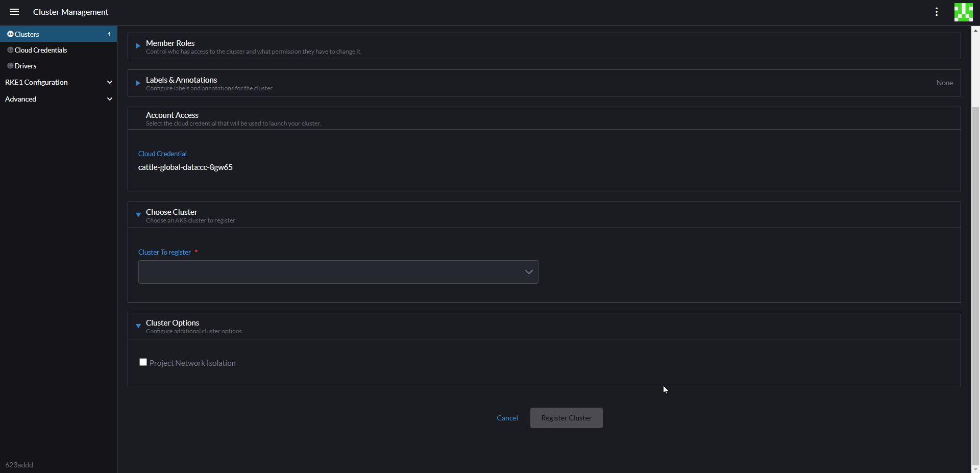Click the icon next to Drivers

pyautogui.click(x=10, y=66)
